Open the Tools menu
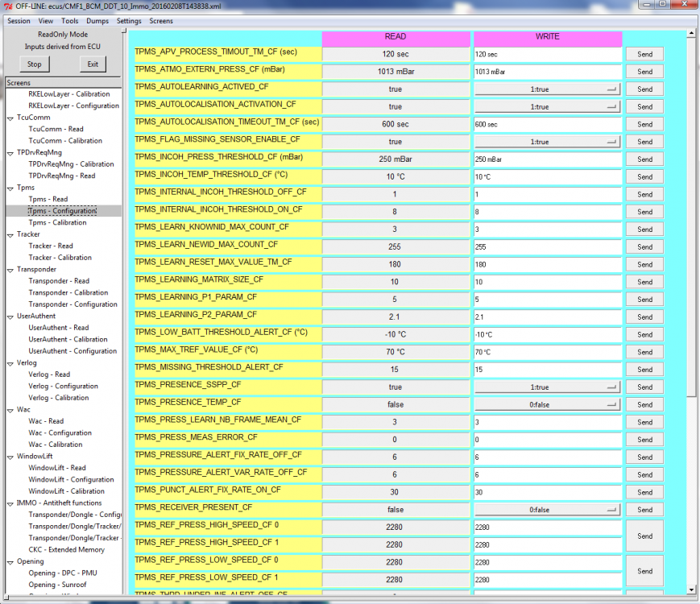The width and height of the screenshot is (700, 604). point(69,21)
